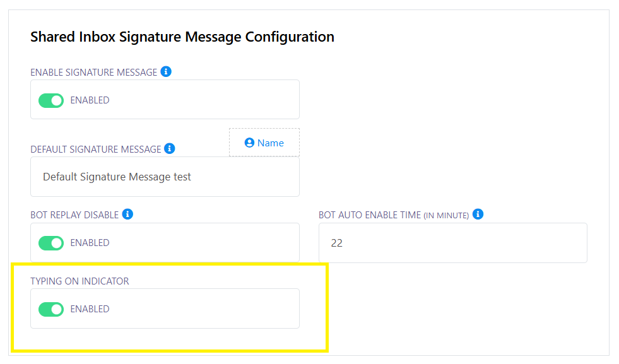Click ENABLED text under Enable Signature Message

(90, 100)
